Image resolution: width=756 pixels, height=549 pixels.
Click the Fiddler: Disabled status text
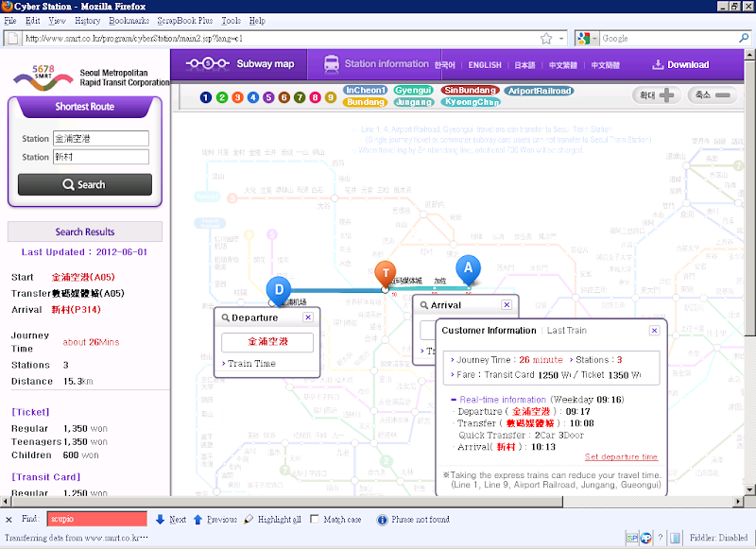click(x=718, y=538)
